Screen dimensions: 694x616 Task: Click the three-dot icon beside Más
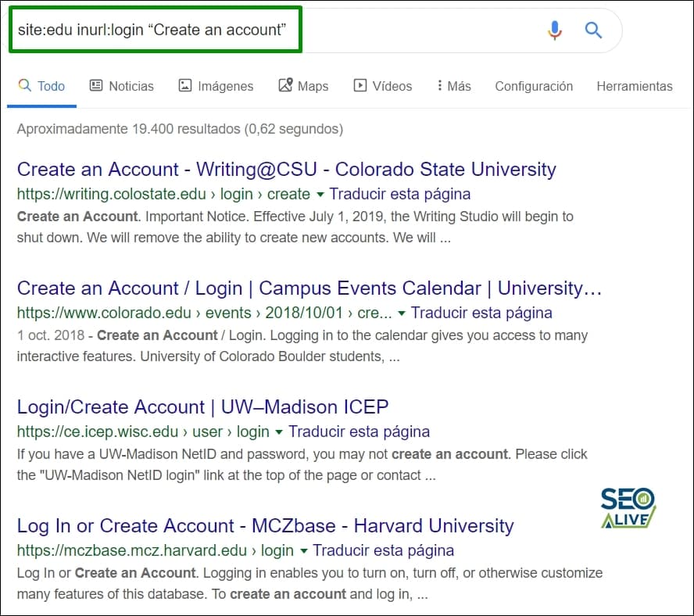[x=439, y=85]
